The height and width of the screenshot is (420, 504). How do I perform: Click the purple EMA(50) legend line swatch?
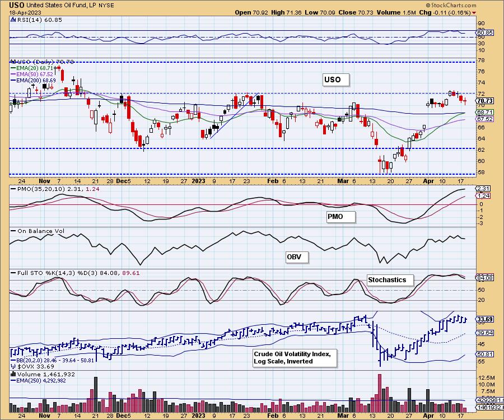(13, 74)
